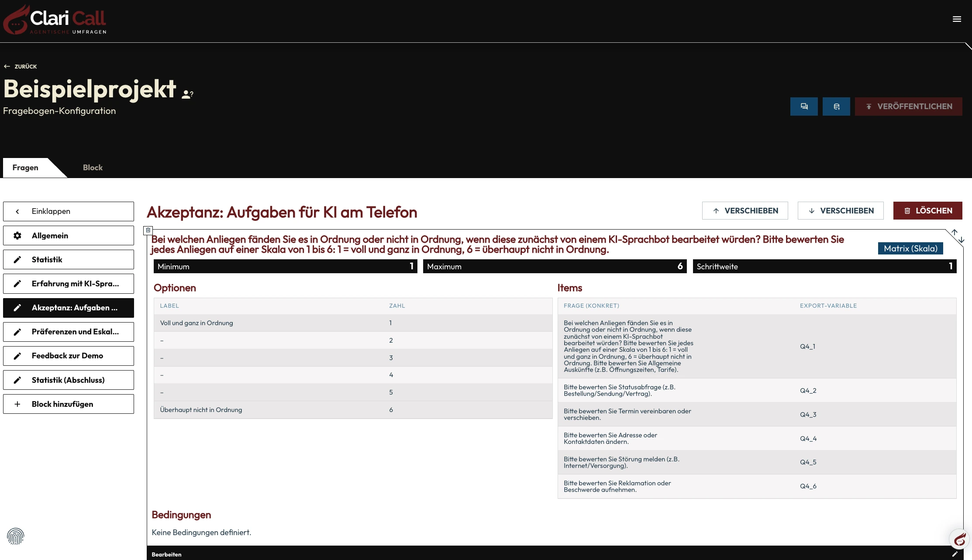
Task: Click the up-arrow icon on the question card
Action: [x=954, y=233]
